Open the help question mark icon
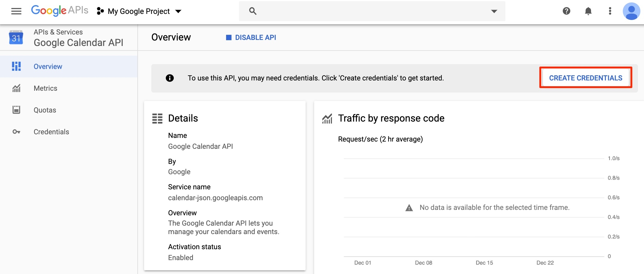 pyautogui.click(x=567, y=11)
